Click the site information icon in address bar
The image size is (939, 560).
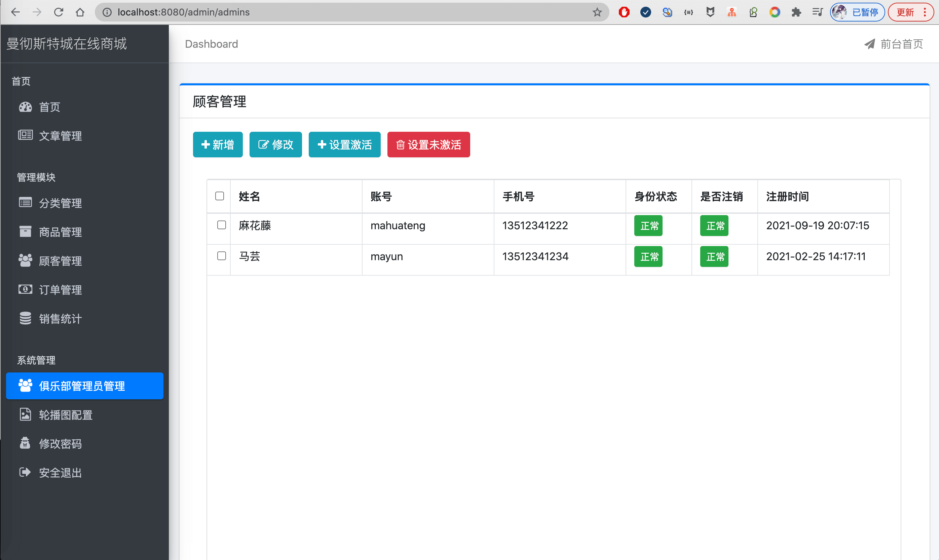coord(107,12)
